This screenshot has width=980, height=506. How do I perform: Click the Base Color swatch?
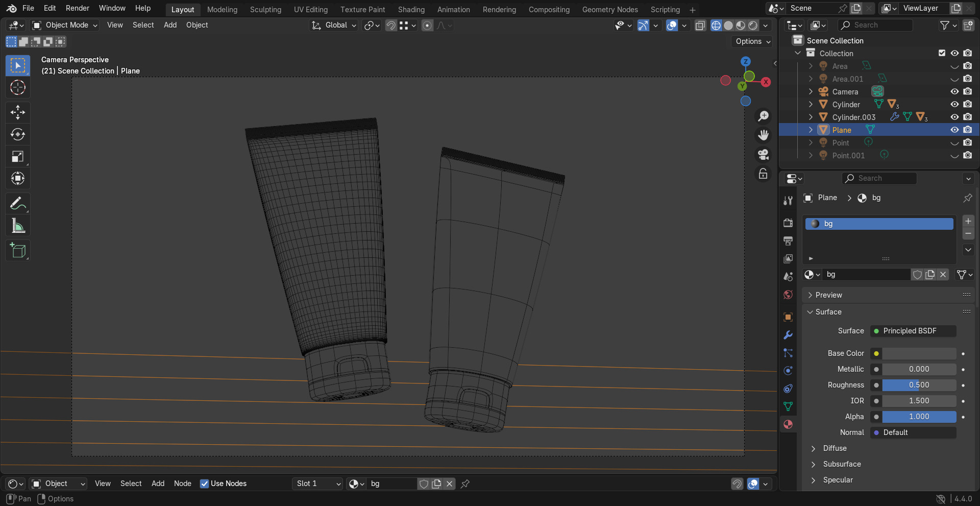click(919, 353)
